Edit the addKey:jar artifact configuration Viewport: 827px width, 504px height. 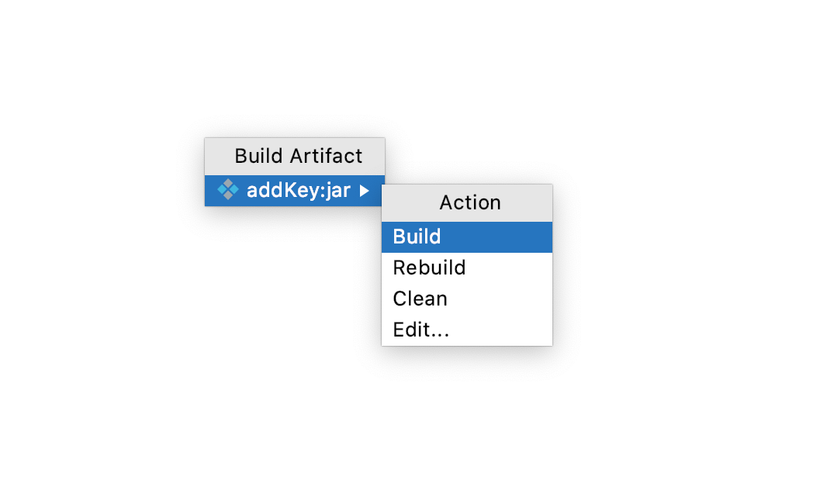click(467, 330)
